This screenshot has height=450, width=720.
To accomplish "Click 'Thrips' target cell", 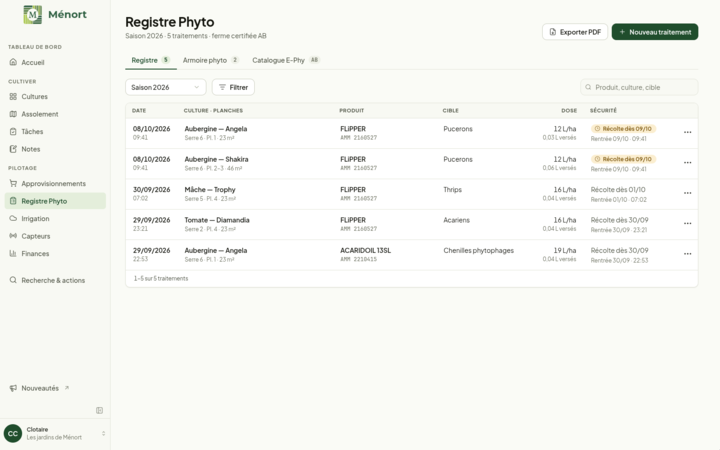I will coord(453,190).
